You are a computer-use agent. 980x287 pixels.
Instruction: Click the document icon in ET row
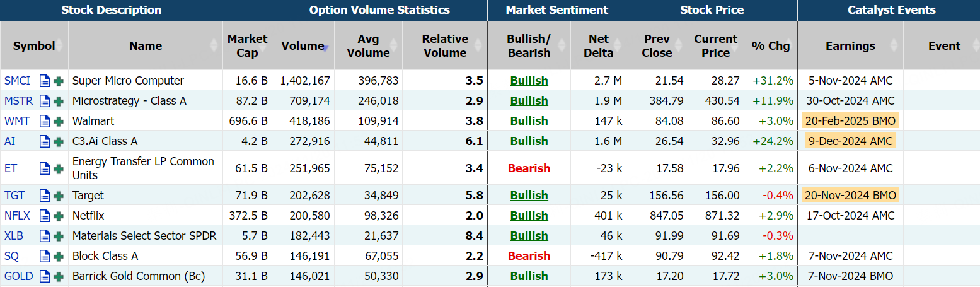click(x=45, y=168)
